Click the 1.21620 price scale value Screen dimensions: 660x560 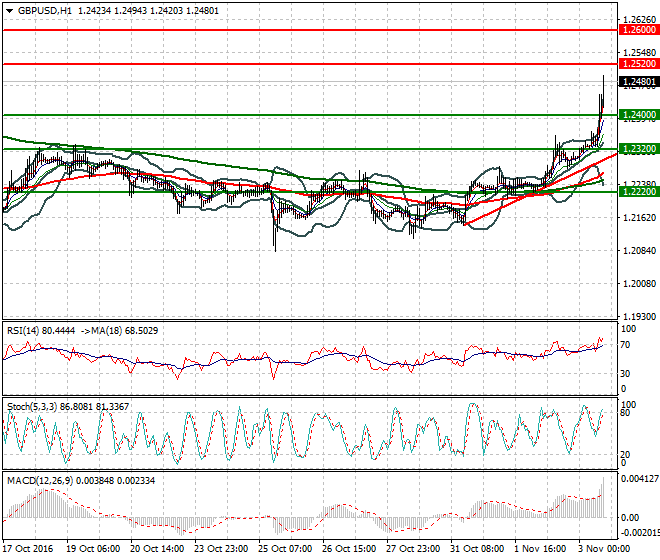tap(639, 218)
